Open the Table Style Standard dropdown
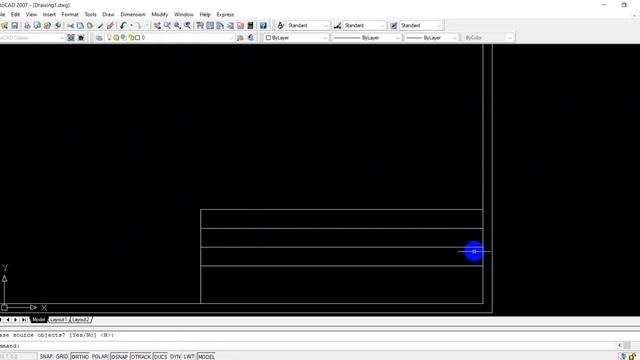Viewport: 640px width, 360px height. [x=421, y=25]
